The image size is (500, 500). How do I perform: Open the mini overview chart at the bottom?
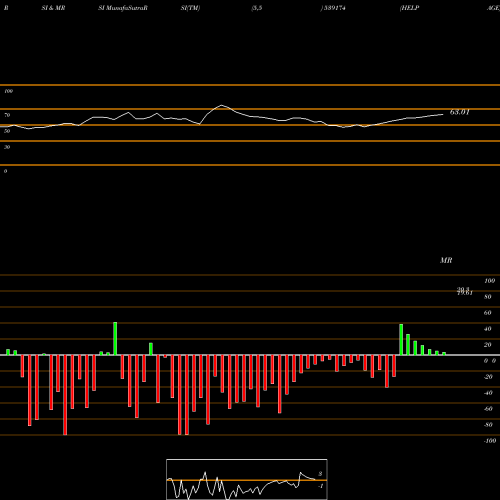[247, 479]
